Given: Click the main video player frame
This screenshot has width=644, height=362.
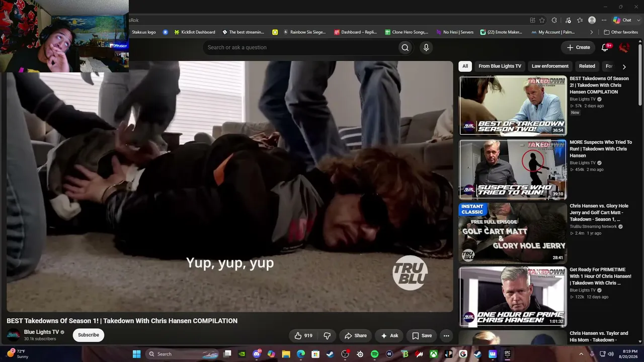Looking at the screenshot, I should [230, 187].
